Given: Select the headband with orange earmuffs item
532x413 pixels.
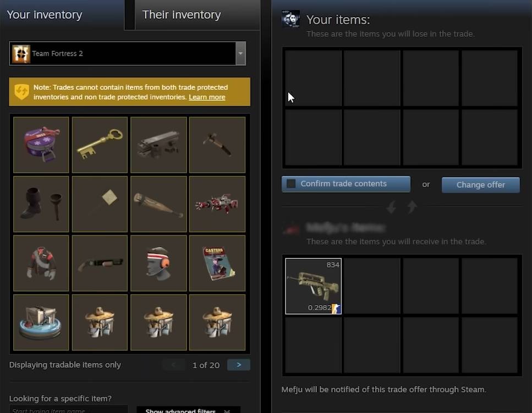Looking at the screenshot, I should coord(158,263).
